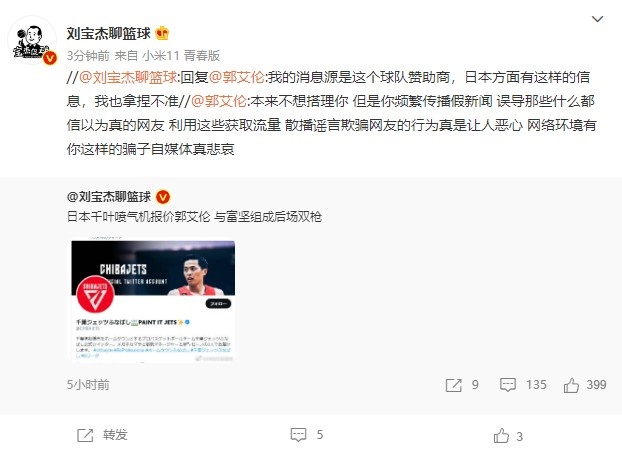622x452 pixels.
Task: Click the gold crown membership badge
Action: (162, 33)
